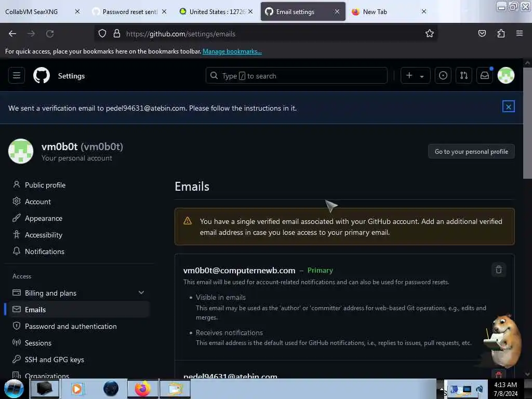Open SSH and GPG keys settings
This screenshot has width=532, height=399.
pyautogui.click(x=54, y=360)
